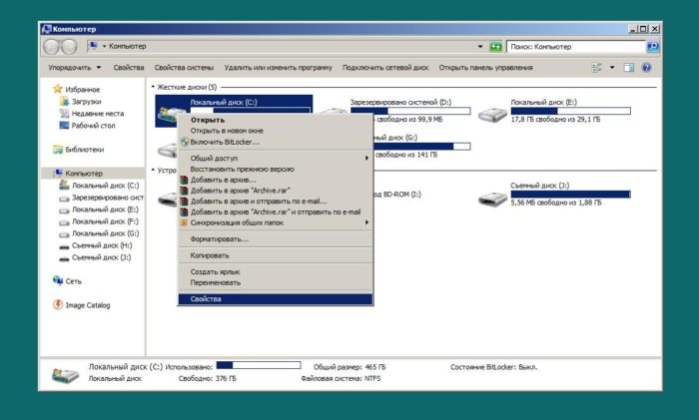Screen dimensions: 699x420
Task: Click the change view icon in toolbar
Action: tap(597, 68)
